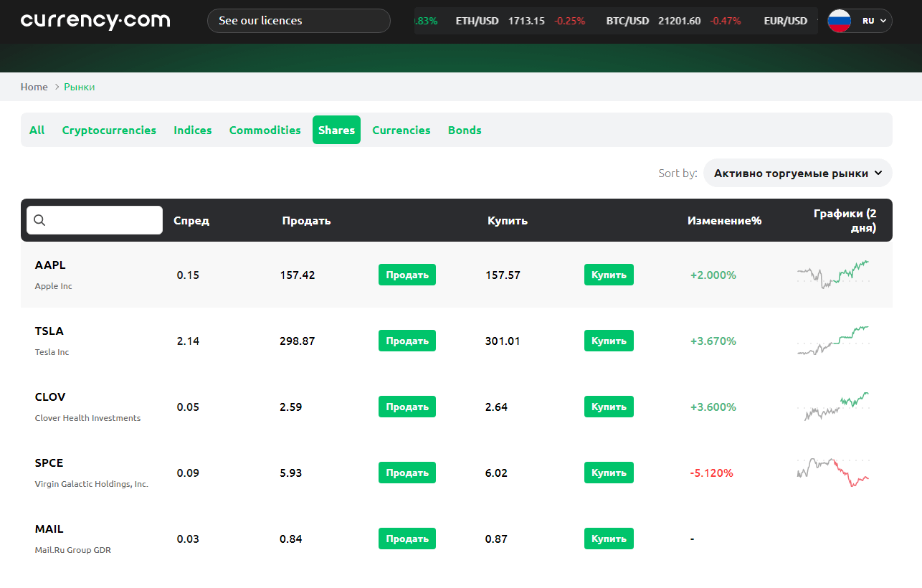Focus the market search input field
Image resolution: width=922 pixels, height=588 pixels.
[x=104, y=220]
